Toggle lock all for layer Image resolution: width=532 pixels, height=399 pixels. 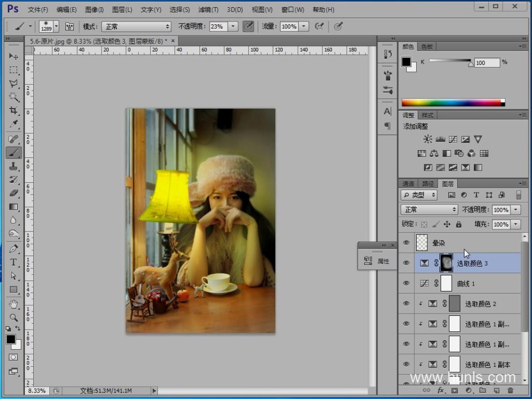(459, 224)
